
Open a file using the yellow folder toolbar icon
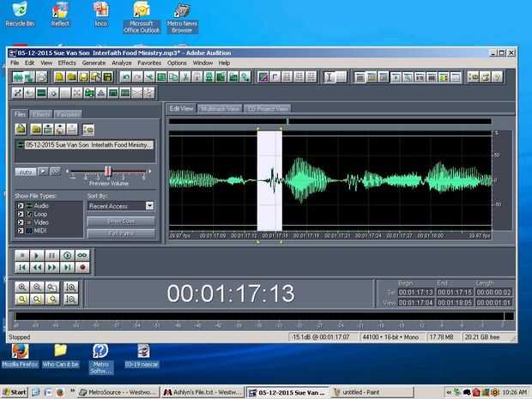pos(71,77)
